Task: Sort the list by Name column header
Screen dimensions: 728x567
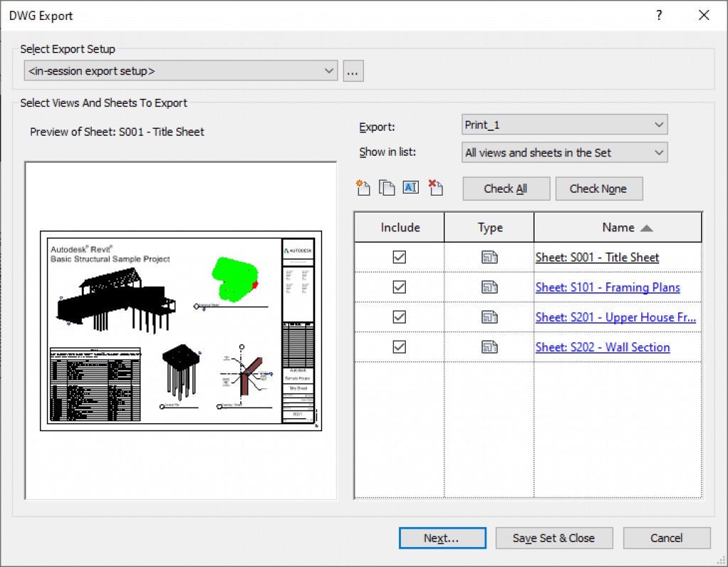Action: tap(618, 227)
